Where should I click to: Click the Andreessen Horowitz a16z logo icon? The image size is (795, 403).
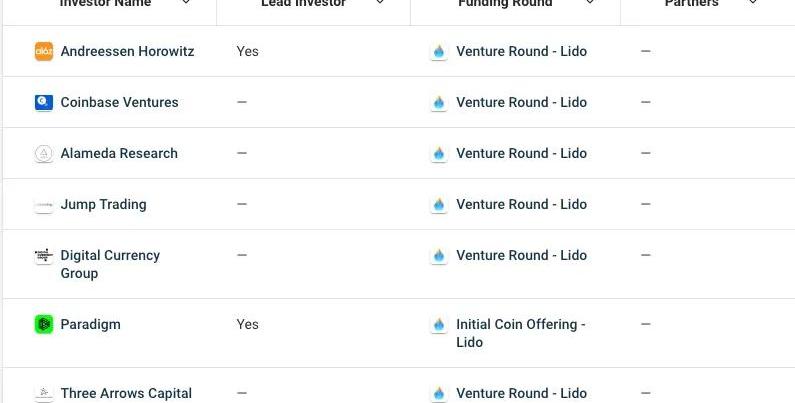tap(43, 51)
